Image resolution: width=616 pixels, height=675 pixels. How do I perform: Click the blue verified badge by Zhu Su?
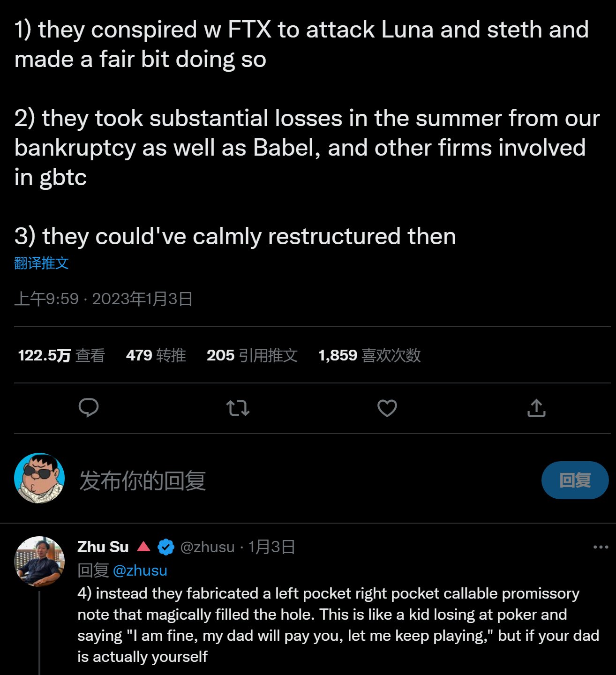click(165, 547)
